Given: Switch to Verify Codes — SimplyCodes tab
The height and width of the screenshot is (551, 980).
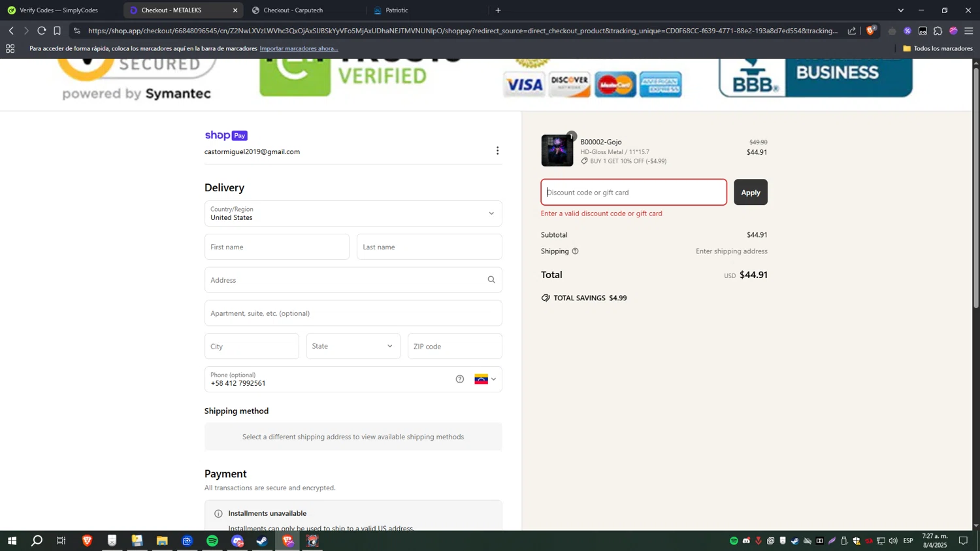Looking at the screenshot, I should click(60, 10).
